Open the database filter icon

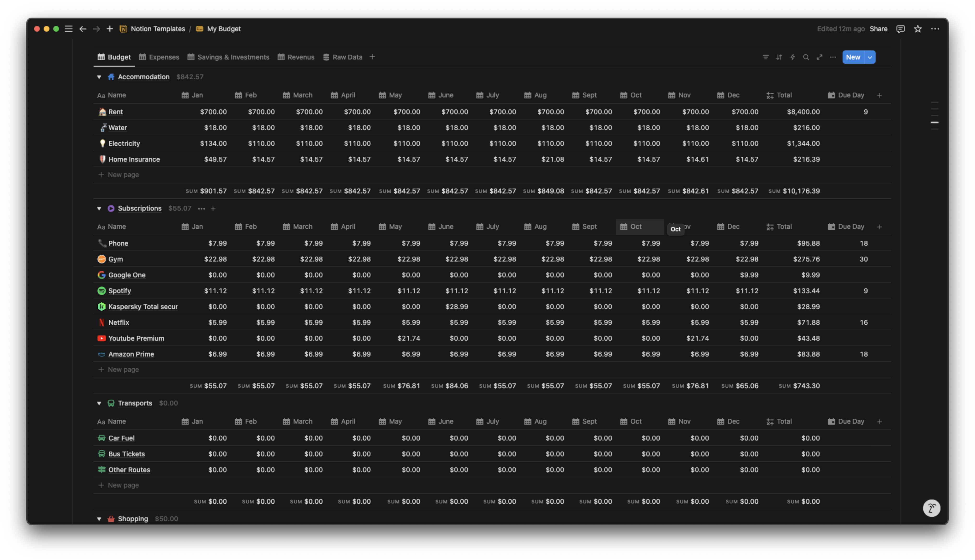(x=766, y=57)
